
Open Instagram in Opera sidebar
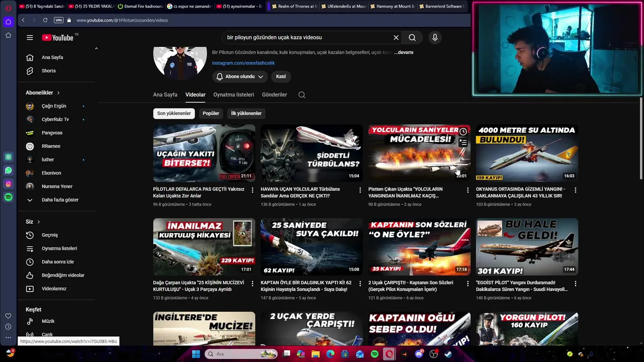pos(9,184)
